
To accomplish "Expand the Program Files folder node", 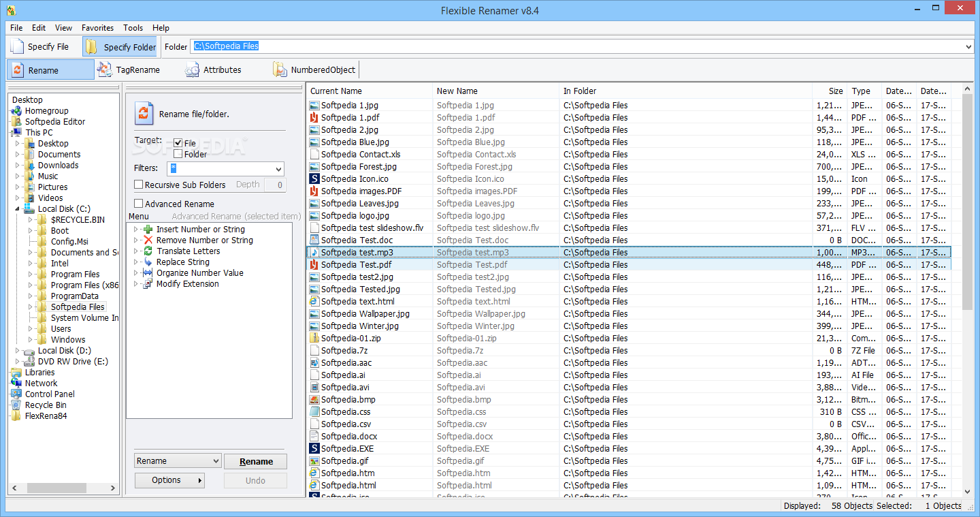I will (x=31, y=275).
